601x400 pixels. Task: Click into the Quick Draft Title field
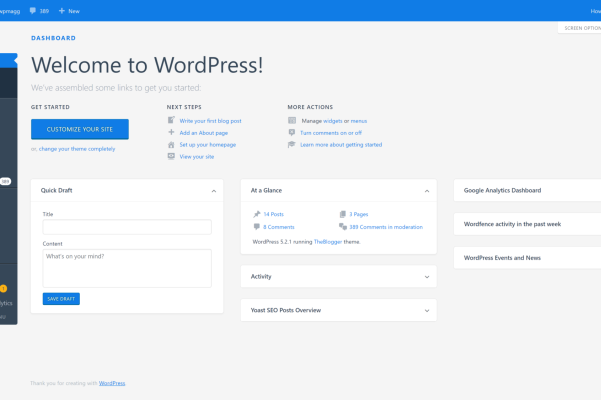point(127,227)
